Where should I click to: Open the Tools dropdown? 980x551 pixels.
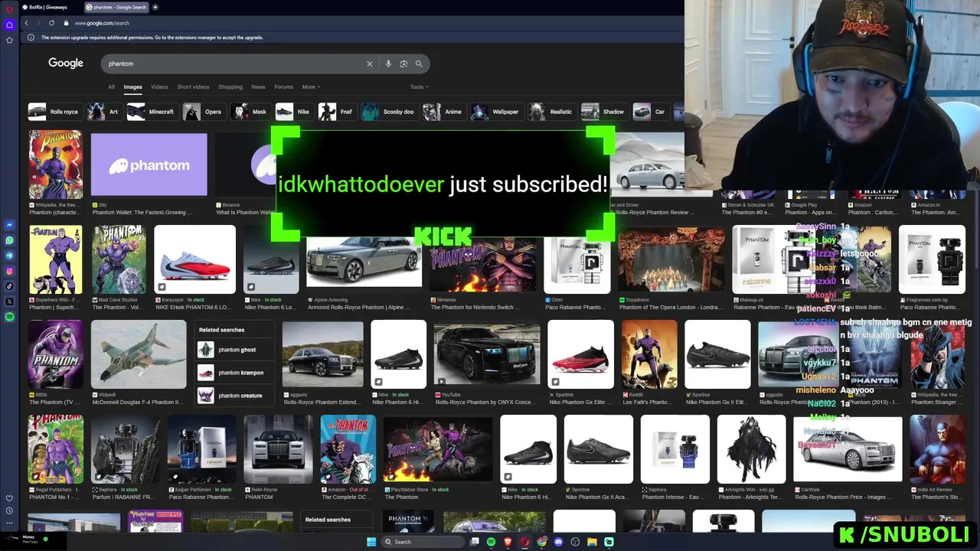pos(419,86)
